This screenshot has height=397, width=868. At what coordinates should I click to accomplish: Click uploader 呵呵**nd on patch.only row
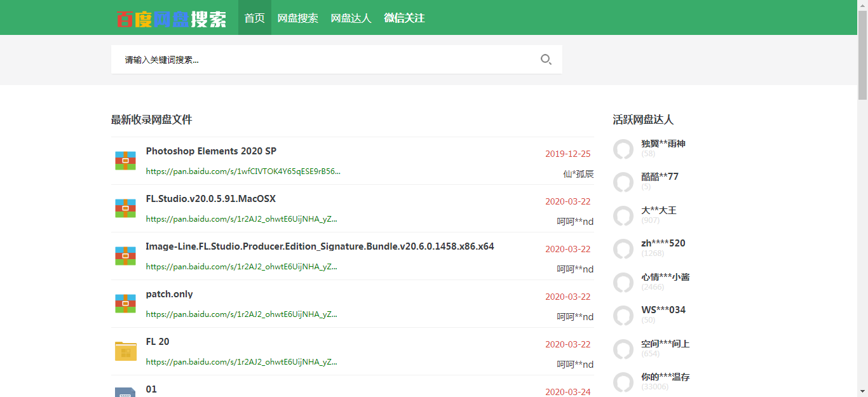[x=575, y=317]
